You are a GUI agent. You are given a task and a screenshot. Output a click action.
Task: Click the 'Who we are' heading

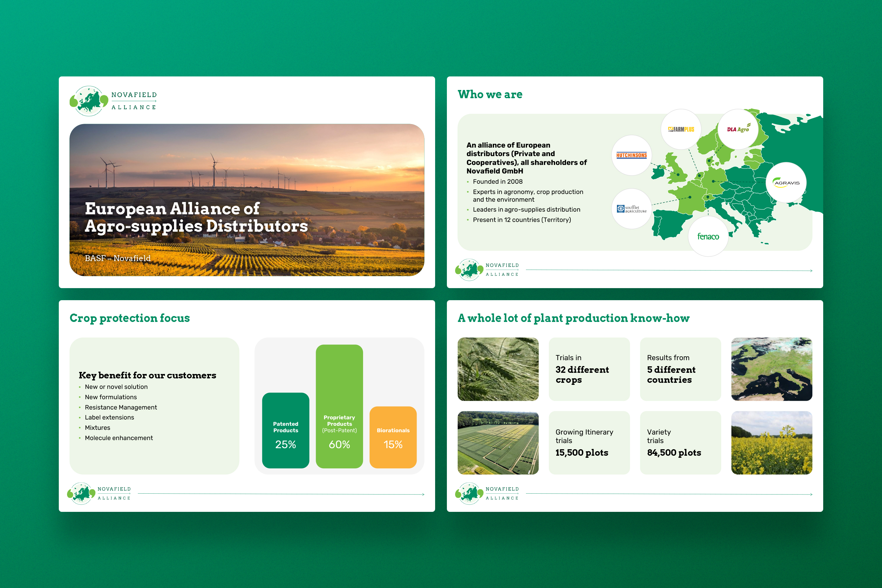coord(490,94)
